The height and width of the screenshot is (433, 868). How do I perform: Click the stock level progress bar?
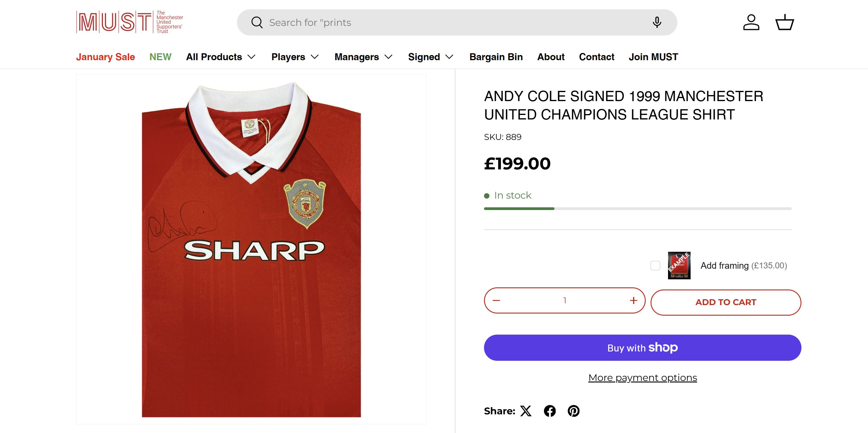(x=638, y=209)
